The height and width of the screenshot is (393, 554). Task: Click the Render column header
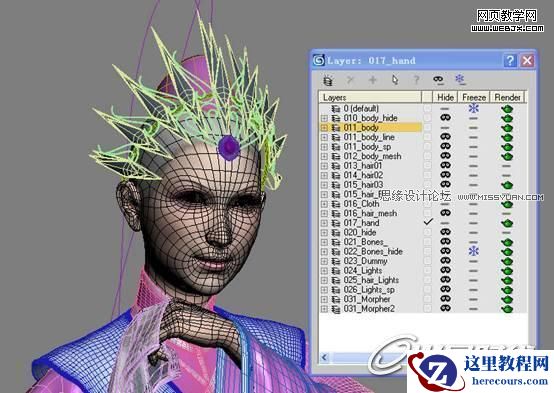pos(507,97)
